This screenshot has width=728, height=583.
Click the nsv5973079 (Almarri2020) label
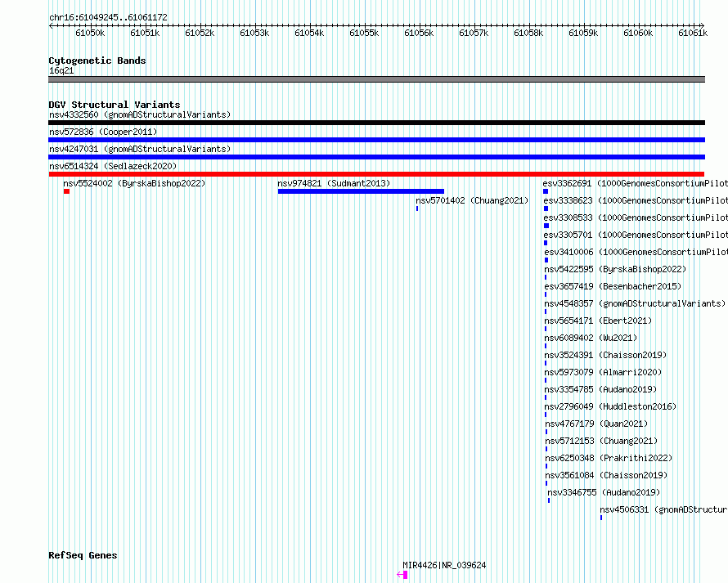pos(603,372)
